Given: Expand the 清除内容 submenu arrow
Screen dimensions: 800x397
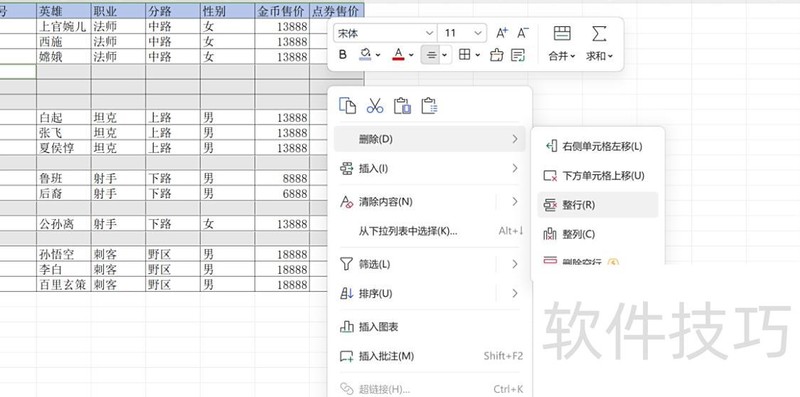Looking at the screenshot, I should pos(515,202).
